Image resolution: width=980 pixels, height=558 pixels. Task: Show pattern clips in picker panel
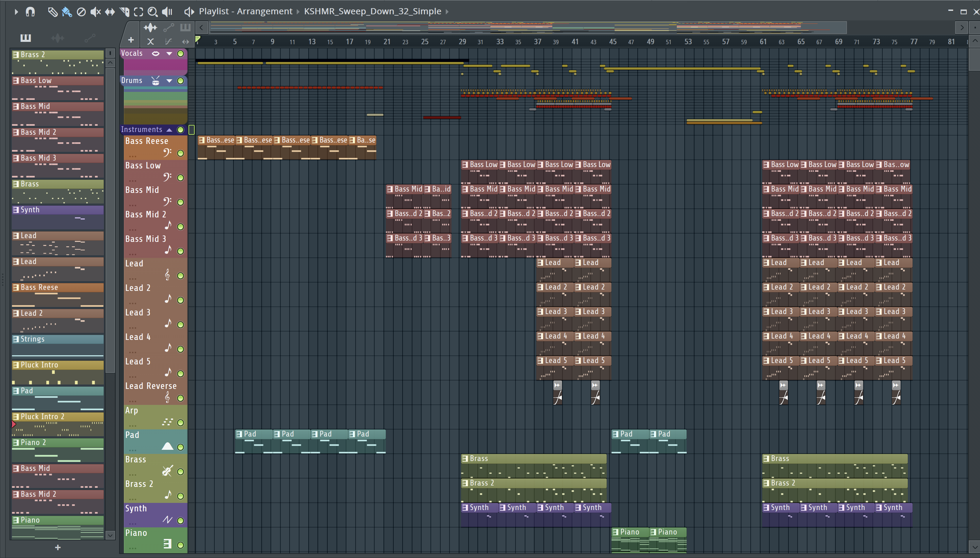pos(26,37)
